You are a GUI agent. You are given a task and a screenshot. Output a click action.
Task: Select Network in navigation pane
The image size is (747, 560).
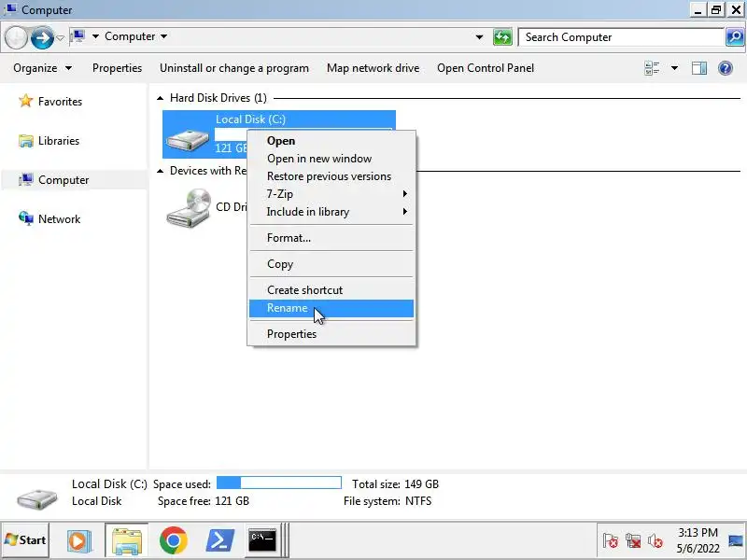[x=49, y=219]
